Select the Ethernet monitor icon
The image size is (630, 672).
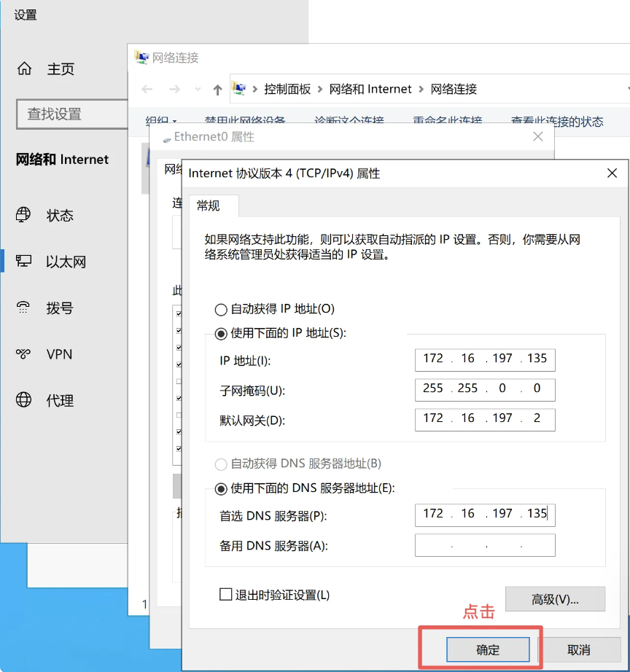[x=24, y=262]
